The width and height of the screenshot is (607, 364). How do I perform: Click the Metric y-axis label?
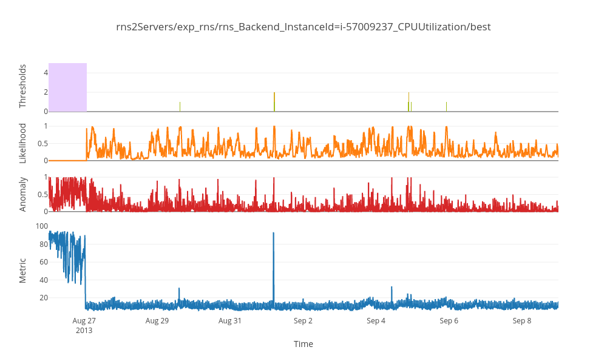(x=23, y=271)
